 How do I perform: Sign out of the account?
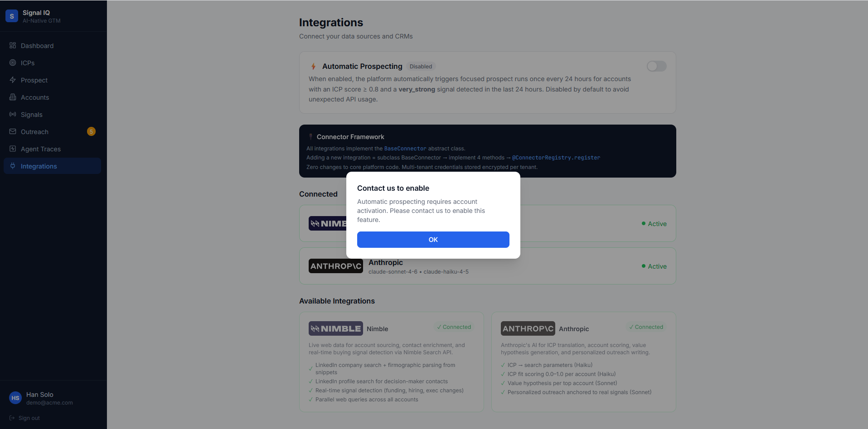[x=24, y=418]
